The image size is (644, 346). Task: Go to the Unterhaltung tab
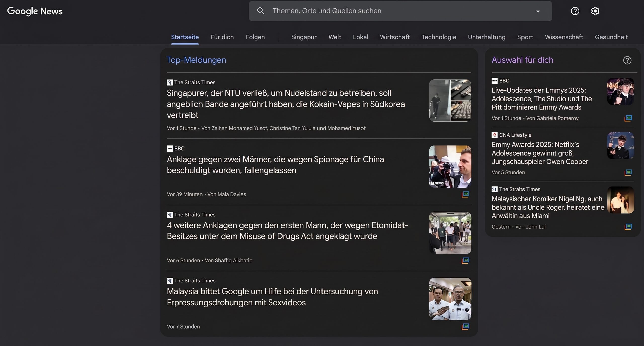[x=487, y=37]
